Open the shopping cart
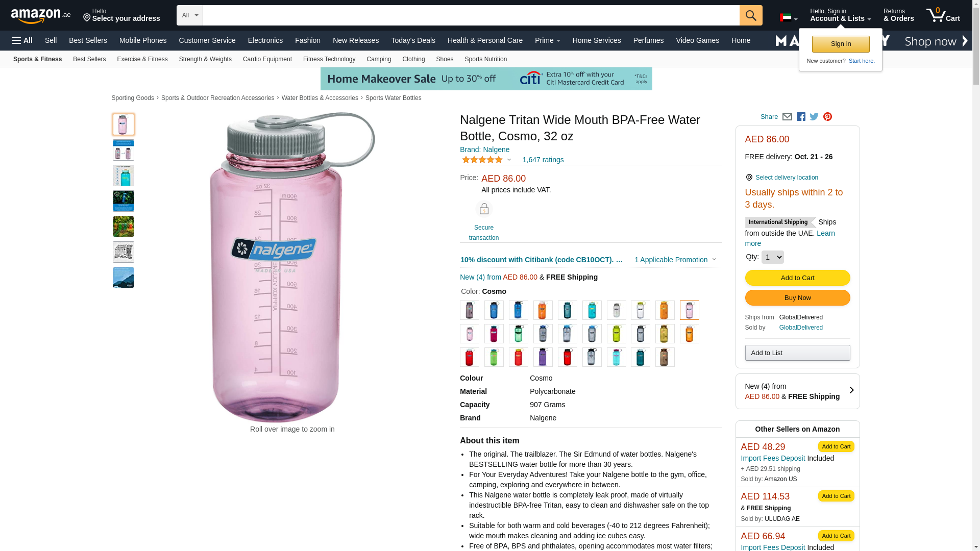Viewport: 980px width, 551px height. (x=943, y=15)
